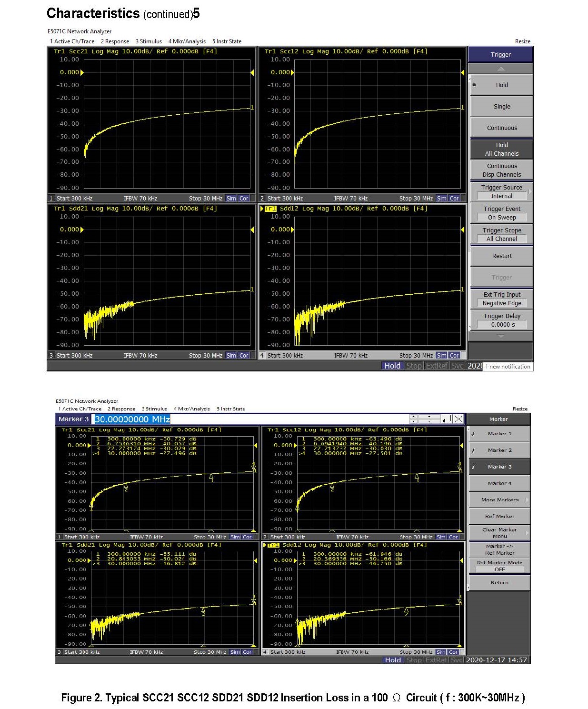The image size is (588, 709).
Task: Click the Sim indicator of channel 1 in Trigger-menu window
Action: (231, 199)
